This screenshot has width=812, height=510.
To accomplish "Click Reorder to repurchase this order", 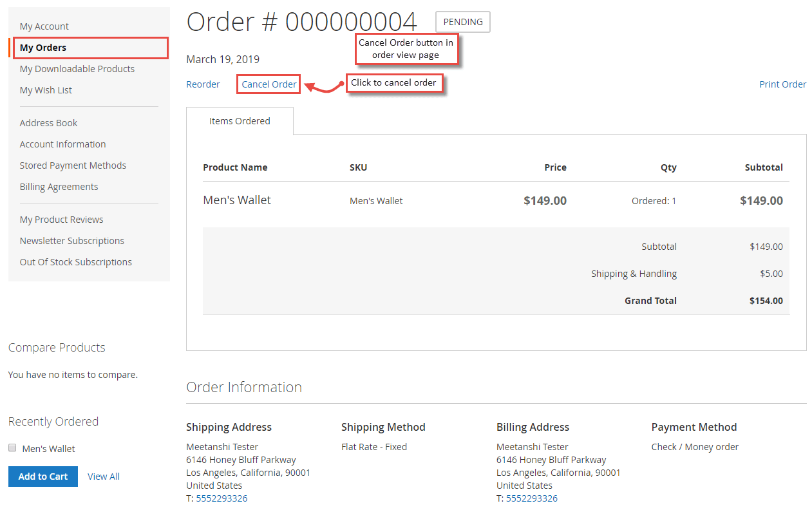I will tap(203, 84).
